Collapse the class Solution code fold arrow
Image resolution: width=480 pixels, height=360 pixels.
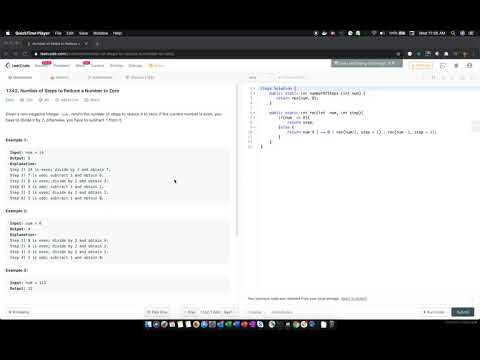pos(255,89)
